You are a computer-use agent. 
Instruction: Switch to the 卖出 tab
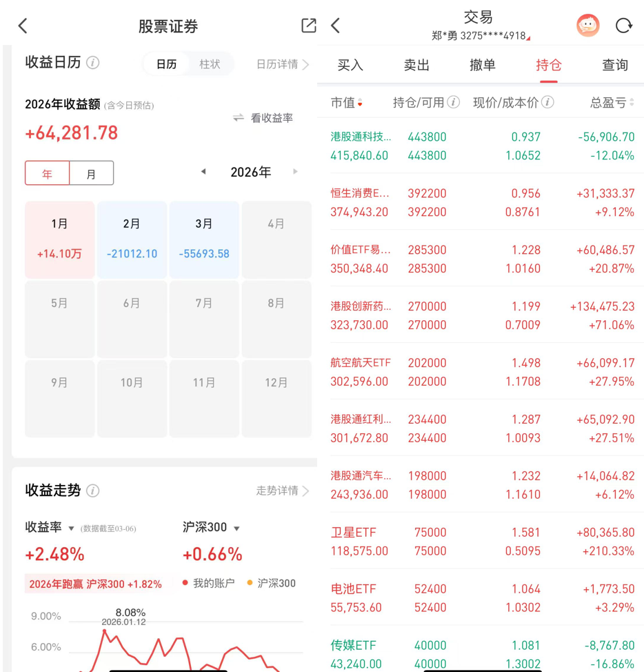click(416, 65)
